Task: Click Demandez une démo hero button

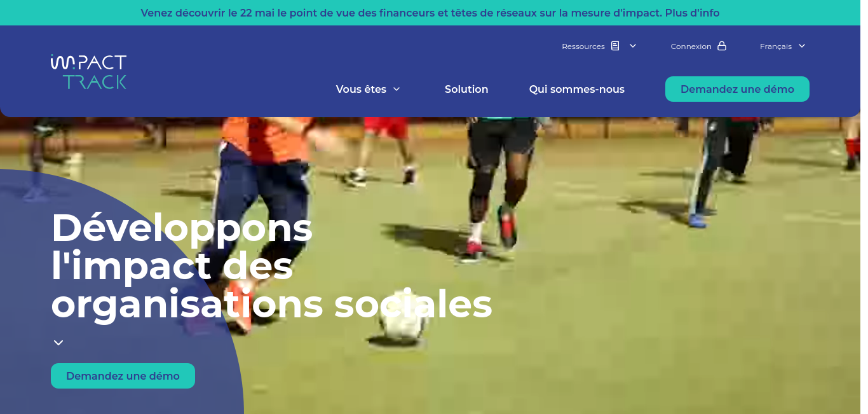Action: (x=123, y=376)
